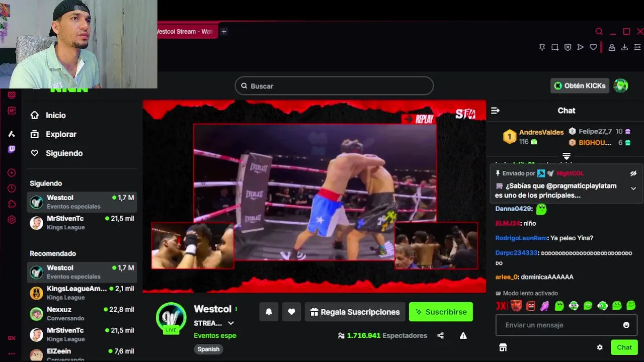
Task: Open a new browser tab with plus
Action: 224,32
